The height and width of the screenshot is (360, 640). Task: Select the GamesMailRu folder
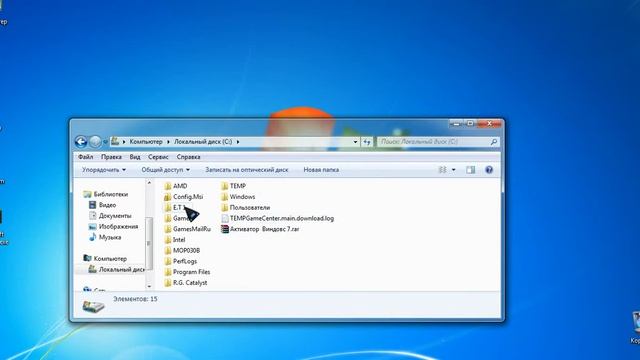[188, 229]
